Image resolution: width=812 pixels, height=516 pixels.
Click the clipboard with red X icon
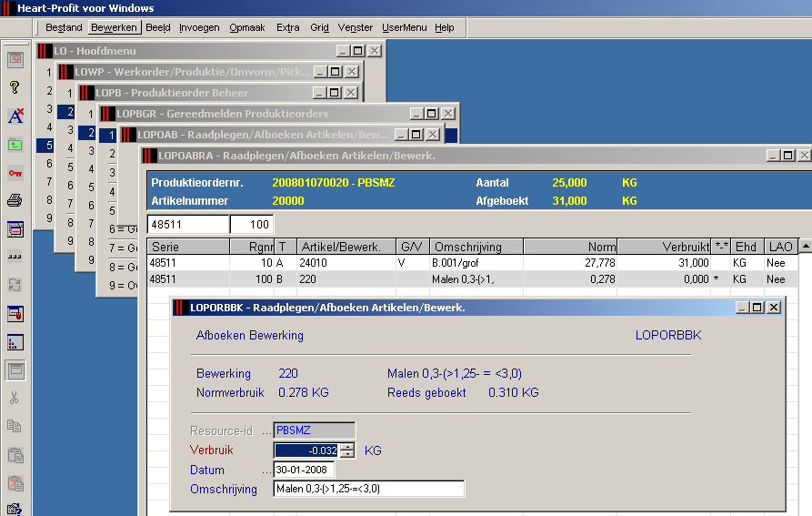point(15,483)
